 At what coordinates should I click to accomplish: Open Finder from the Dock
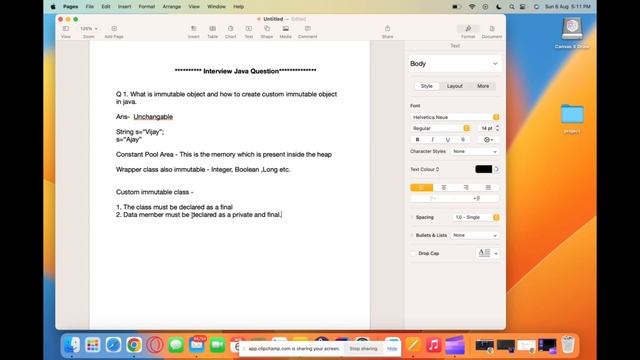tap(72, 345)
